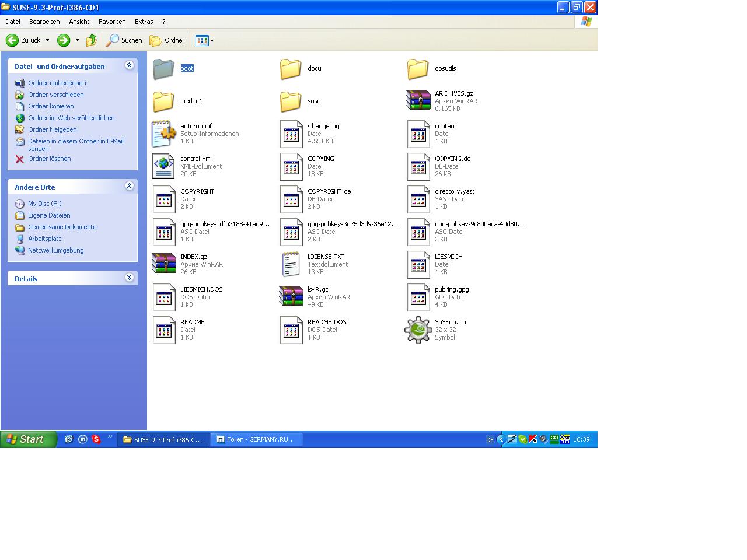Image resolution: width=747 pixels, height=560 pixels.
Task: Open My Disc (F:) location
Action: point(45,204)
